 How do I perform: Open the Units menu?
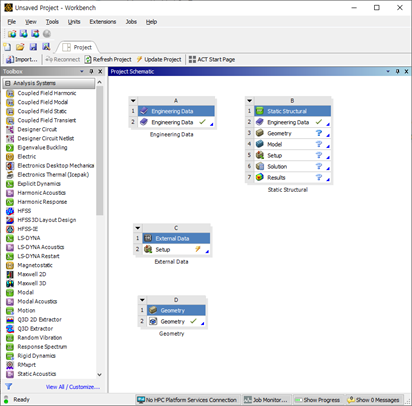(x=74, y=22)
